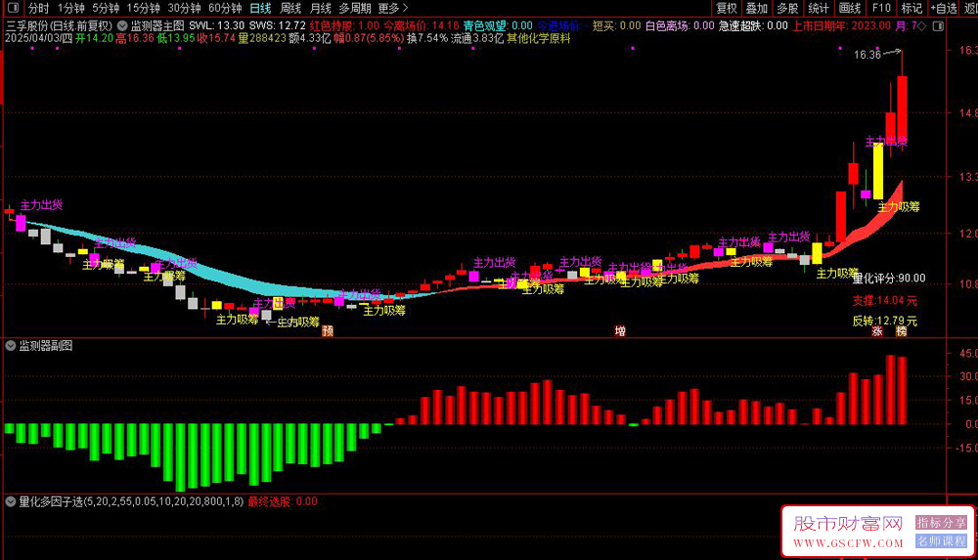Click the 复权 adjustment button
Viewport: 978px width, 560px height.
727,8
